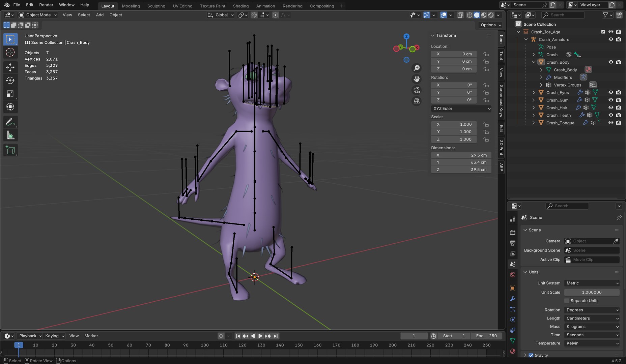This screenshot has width=626, height=364.
Task: Lock the X location value
Action: pos(486,54)
